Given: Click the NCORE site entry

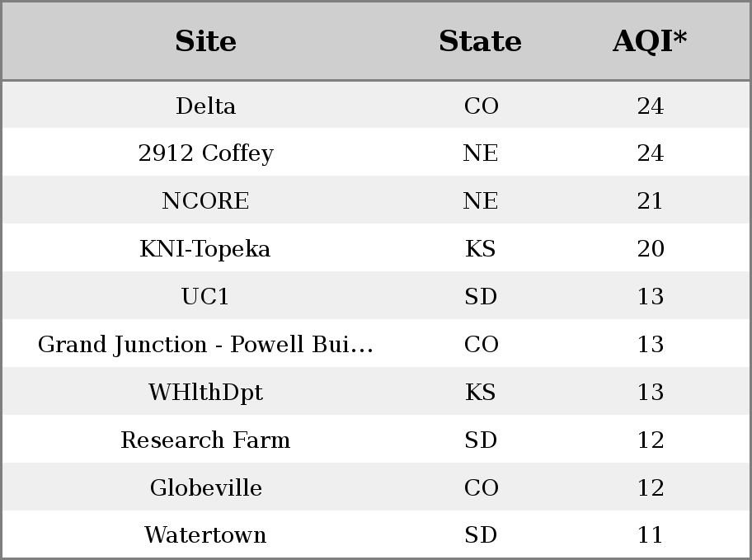Looking at the screenshot, I should [205, 200].
